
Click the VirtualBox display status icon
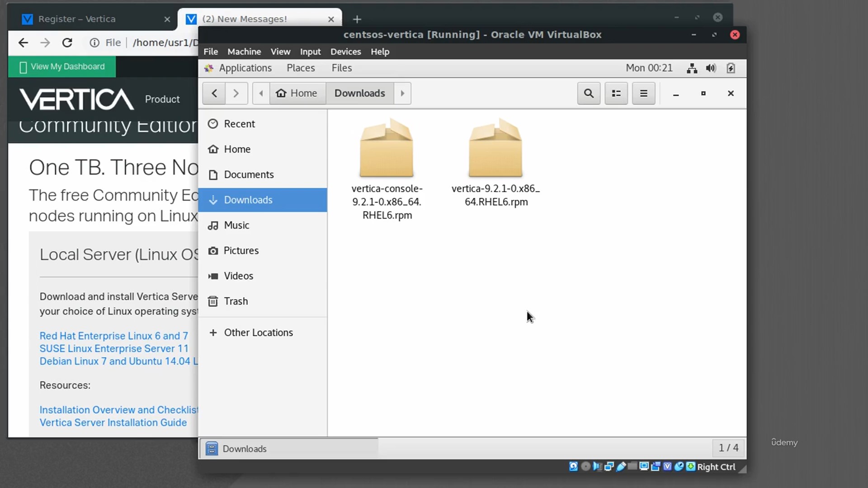tap(644, 466)
